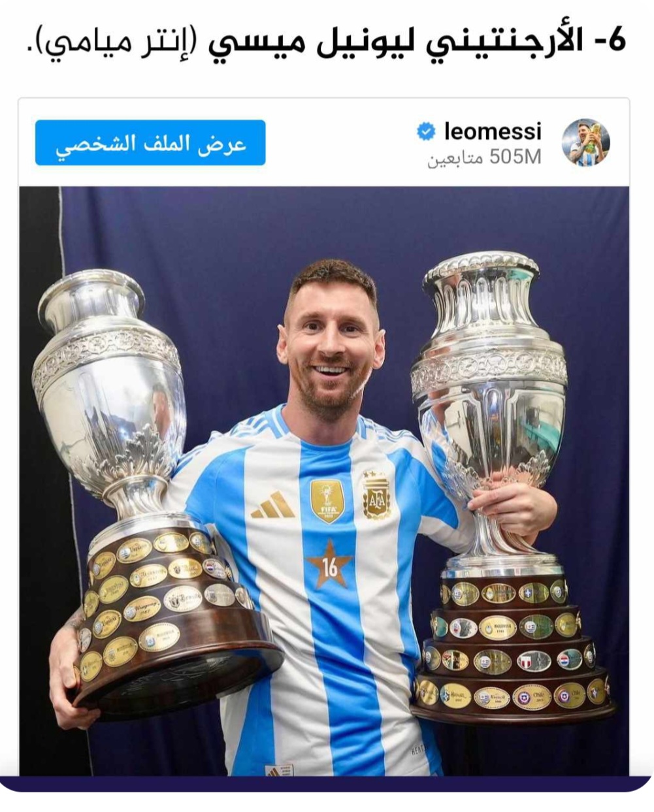The height and width of the screenshot is (812, 654).
Task: Click the (إنتر ميامي) text in heading
Action: point(116,43)
